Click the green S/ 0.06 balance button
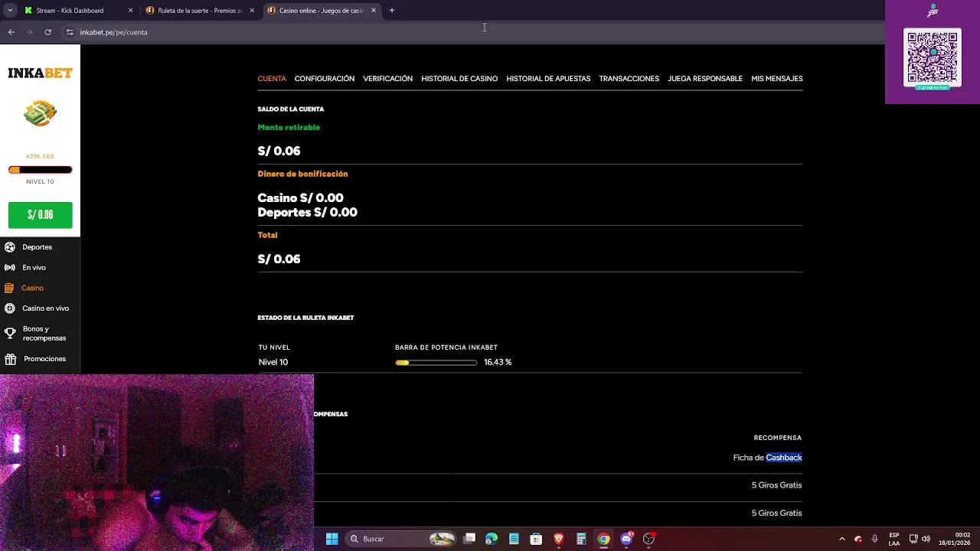The width and height of the screenshot is (980, 551). coord(40,215)
